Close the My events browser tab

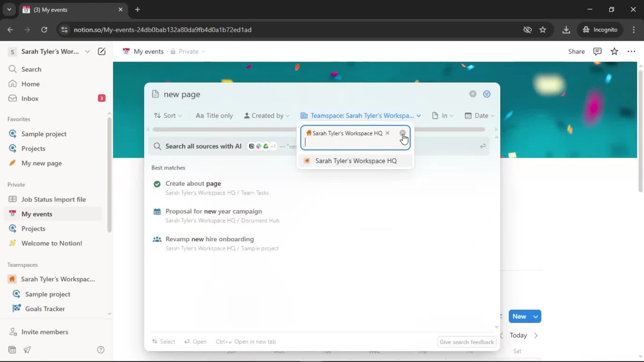[x=120, y=9]
